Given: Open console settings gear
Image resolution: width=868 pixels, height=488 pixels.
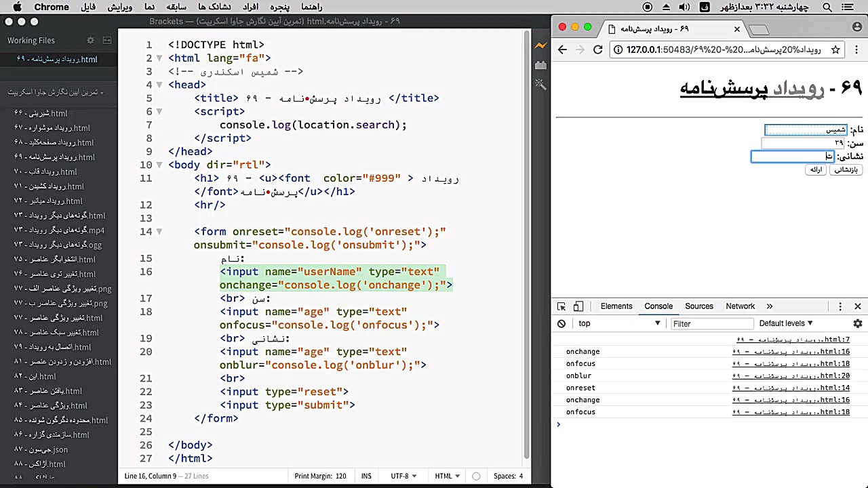Looking at the screenshot, I should click(x=857, y=324).
